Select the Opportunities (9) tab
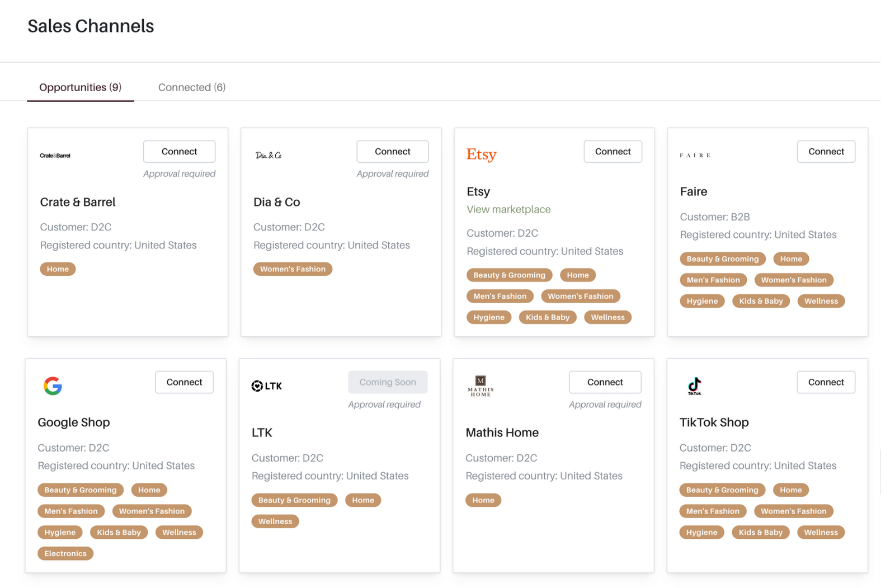895x588 pixels. pos(80,87)
